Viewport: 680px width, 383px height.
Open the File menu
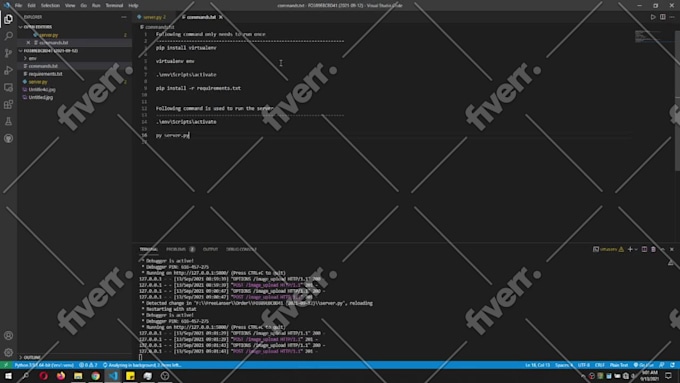[18, 5]
